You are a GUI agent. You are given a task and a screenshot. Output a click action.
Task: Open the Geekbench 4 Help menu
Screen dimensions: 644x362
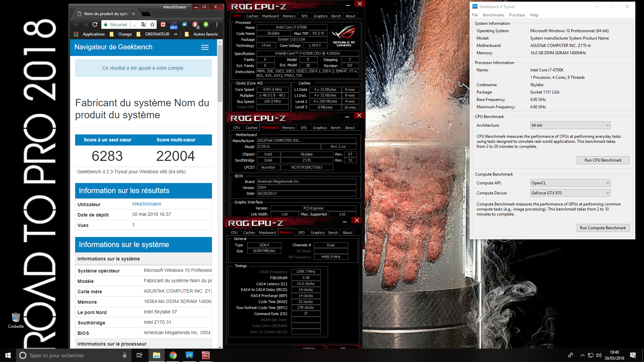click(534, 15)
